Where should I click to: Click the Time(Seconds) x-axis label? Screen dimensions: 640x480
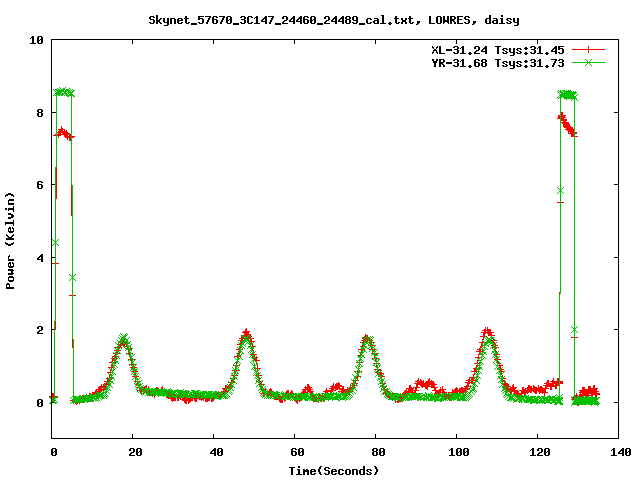[x=333, y=471]
